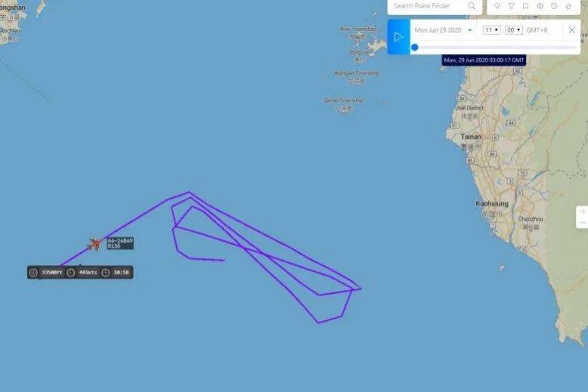
Task: Zoom out the map with minus button
Action: tap(583, 223)
